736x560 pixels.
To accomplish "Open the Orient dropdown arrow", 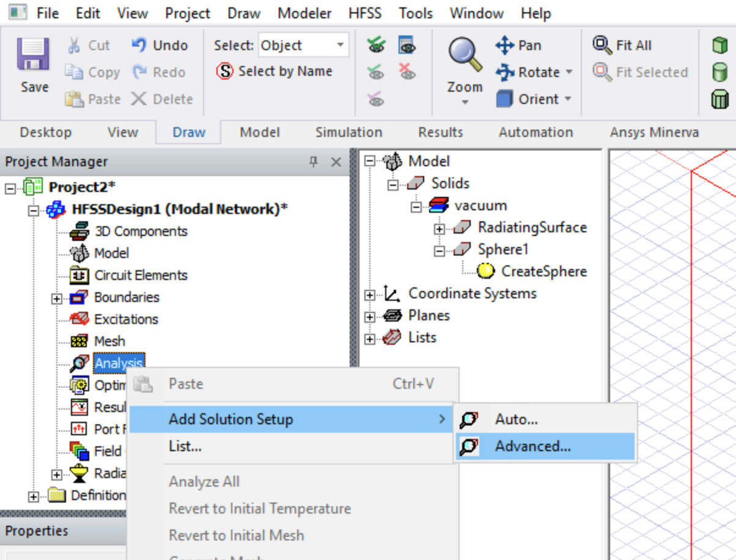I will [x=567, y=99].
